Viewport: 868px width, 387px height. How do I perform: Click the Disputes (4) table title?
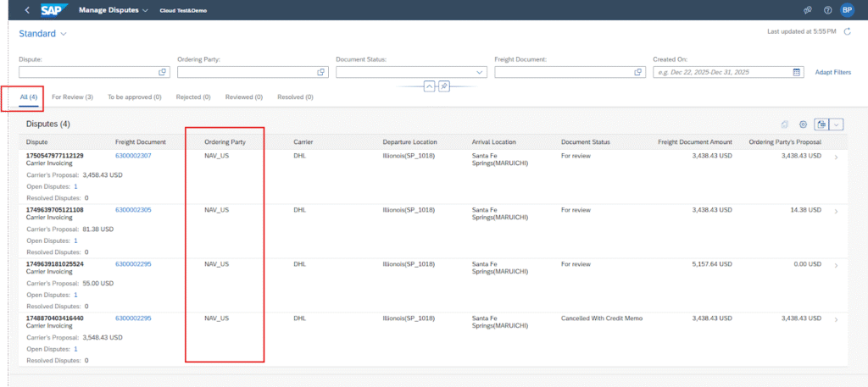pos(48,124)
